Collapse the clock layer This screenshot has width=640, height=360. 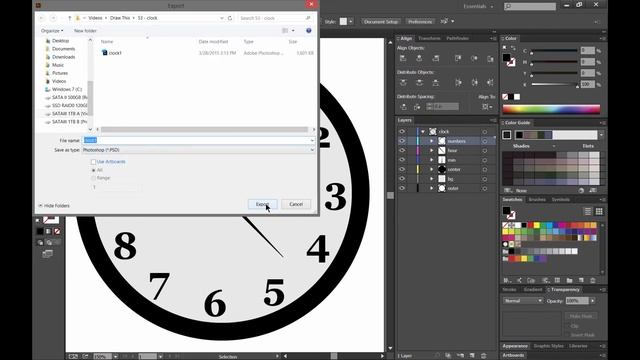(423, 131)
